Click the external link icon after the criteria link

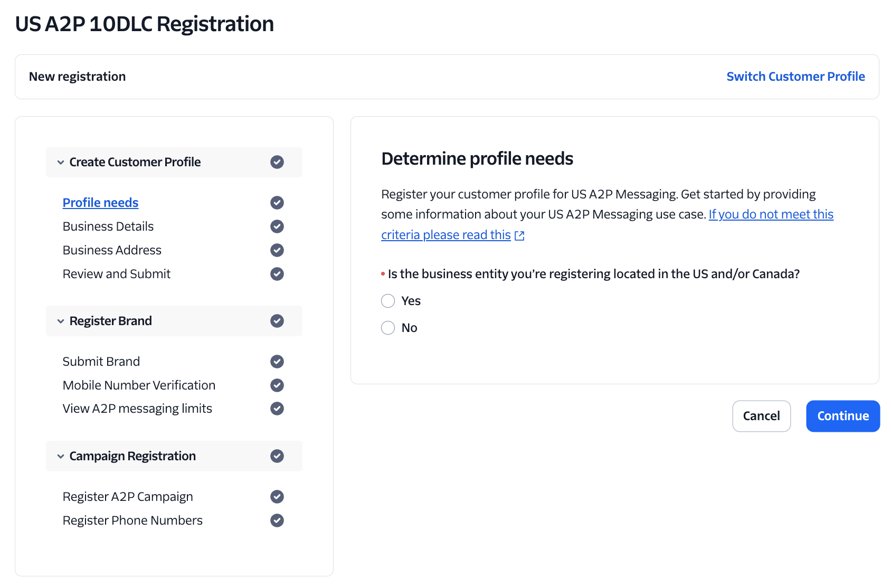click(x=519, y=235)
